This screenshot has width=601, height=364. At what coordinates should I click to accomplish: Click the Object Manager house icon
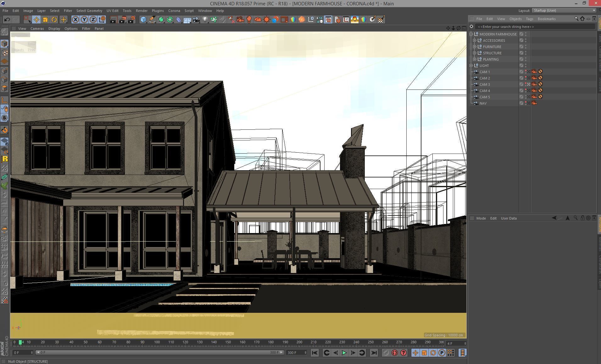click(x=582, y=19)
